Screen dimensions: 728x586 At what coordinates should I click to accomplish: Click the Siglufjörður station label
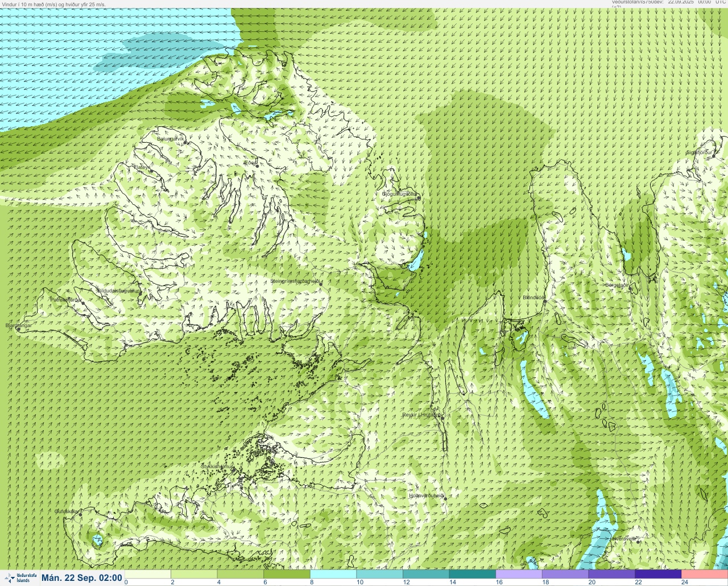click(699, 152)
